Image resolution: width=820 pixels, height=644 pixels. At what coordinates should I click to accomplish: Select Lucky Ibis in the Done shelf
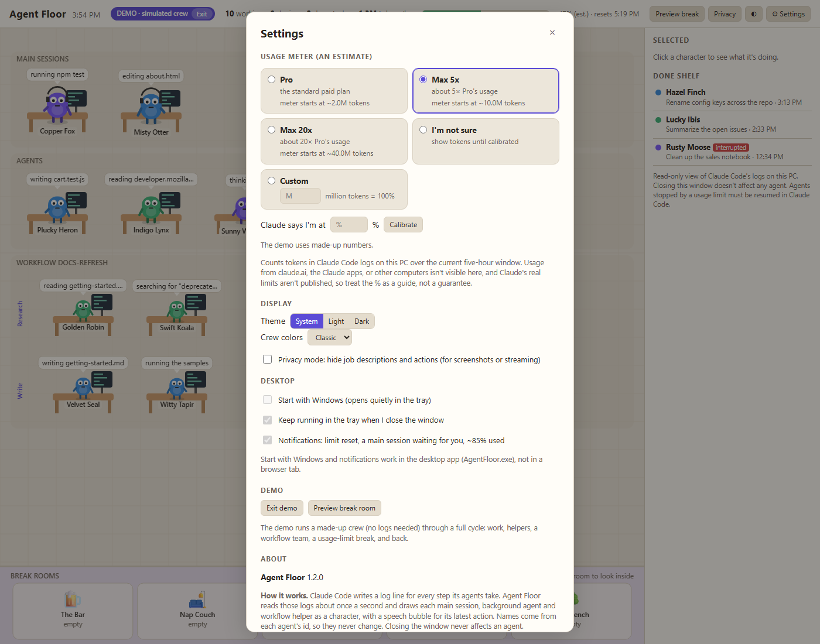click(x=732, y=124)
